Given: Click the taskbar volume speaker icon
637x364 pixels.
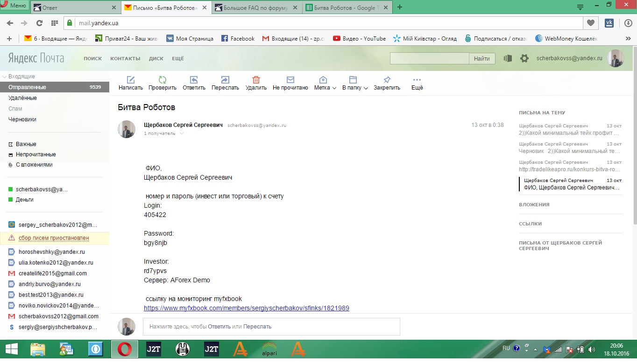Looking at the screenshot, I should [591, 349].
